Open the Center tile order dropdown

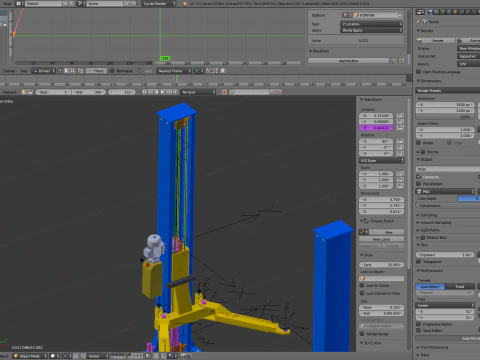coord(445,305)
